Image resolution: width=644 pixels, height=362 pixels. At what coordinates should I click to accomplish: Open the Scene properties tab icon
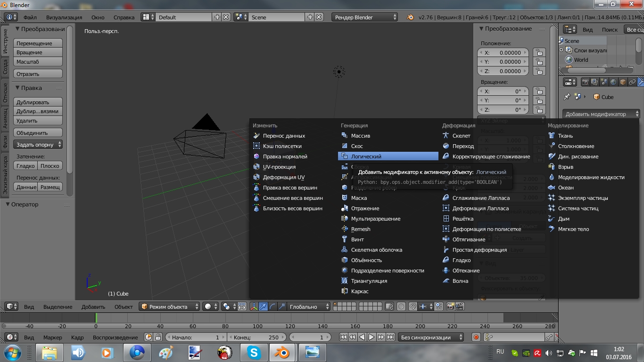604,82
